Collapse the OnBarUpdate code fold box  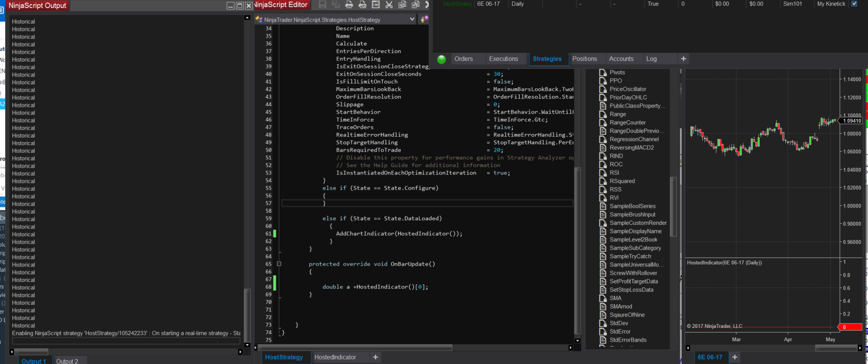(x=279, y=264)
